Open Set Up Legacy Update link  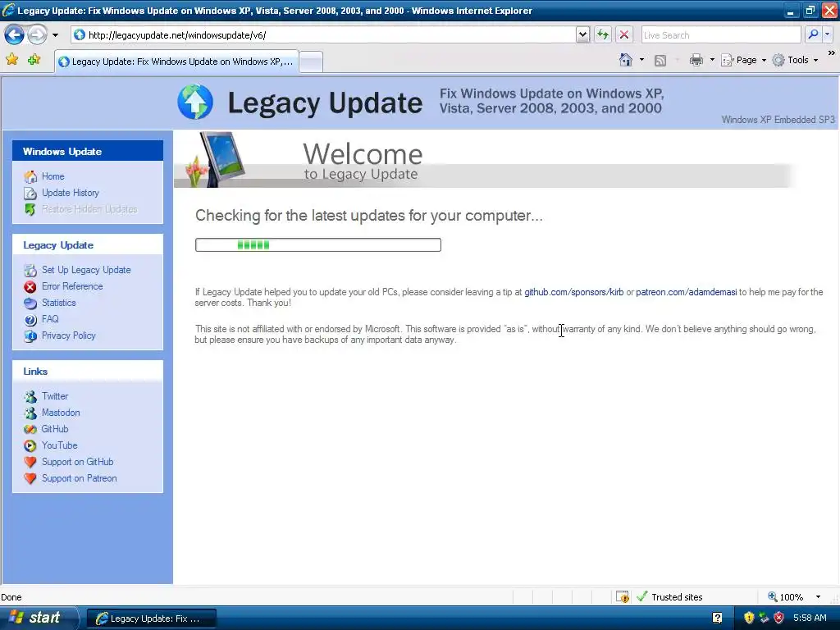tap(86, 270)
